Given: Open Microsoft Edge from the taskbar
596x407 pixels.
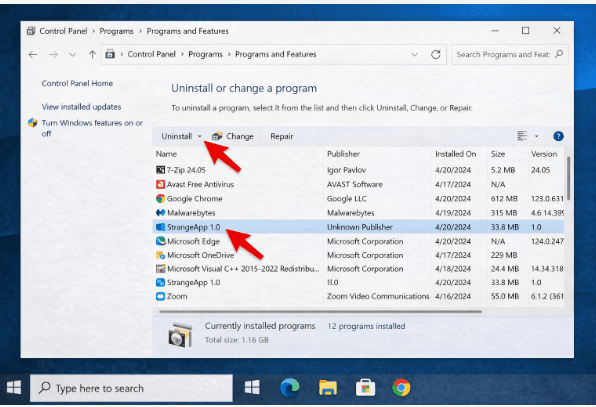Looking at the screenshot, I should click(290, 388).
